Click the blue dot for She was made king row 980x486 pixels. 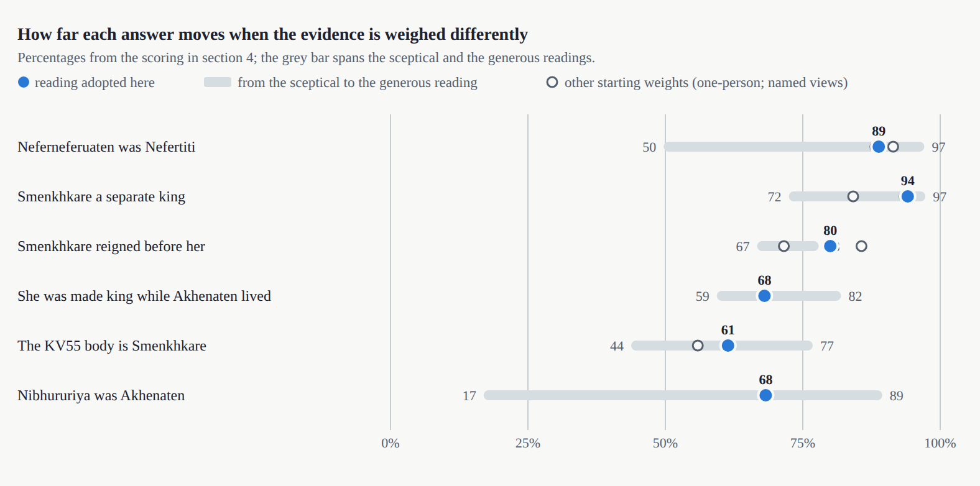tap(764, 296)
